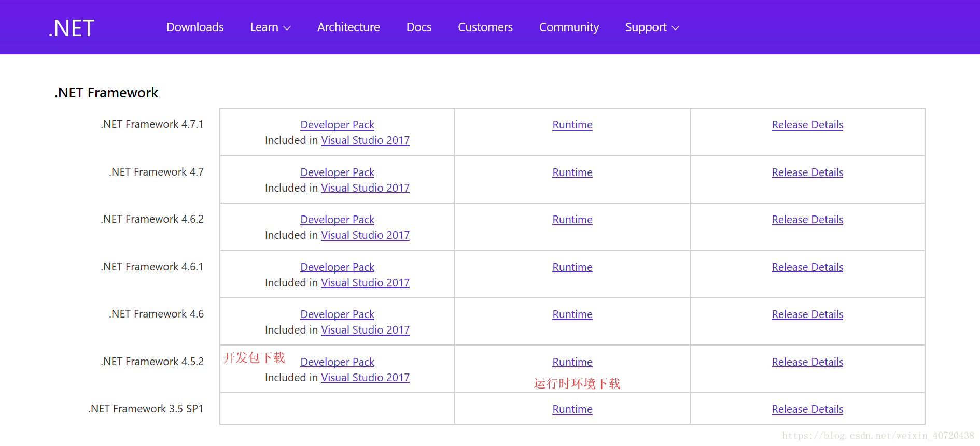
Task: Download Developer Pack for .NET Framework 4.6.2
Action: 338,220
